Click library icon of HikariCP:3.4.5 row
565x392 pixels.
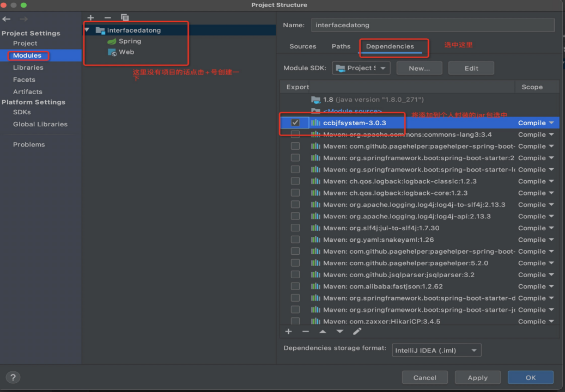[x=315, y=321]
